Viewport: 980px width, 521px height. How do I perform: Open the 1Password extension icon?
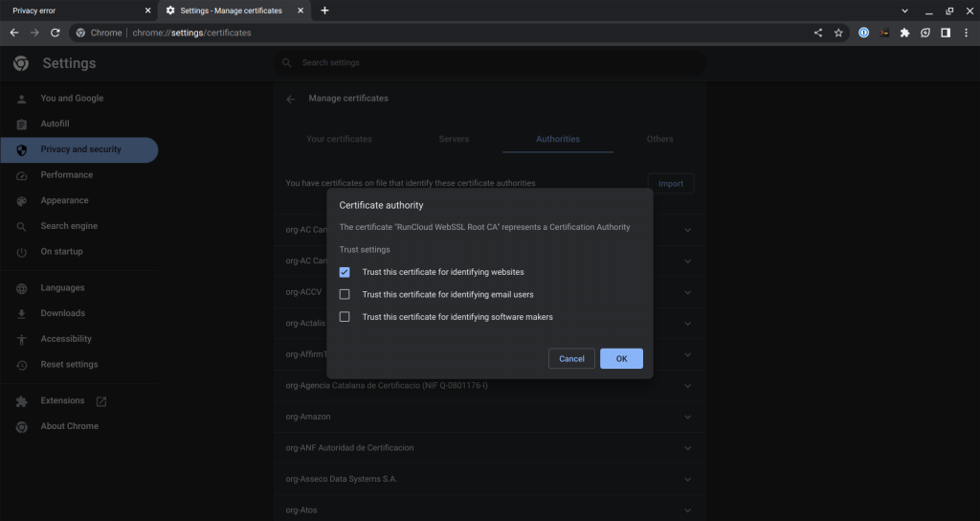[x=864, y=33]
